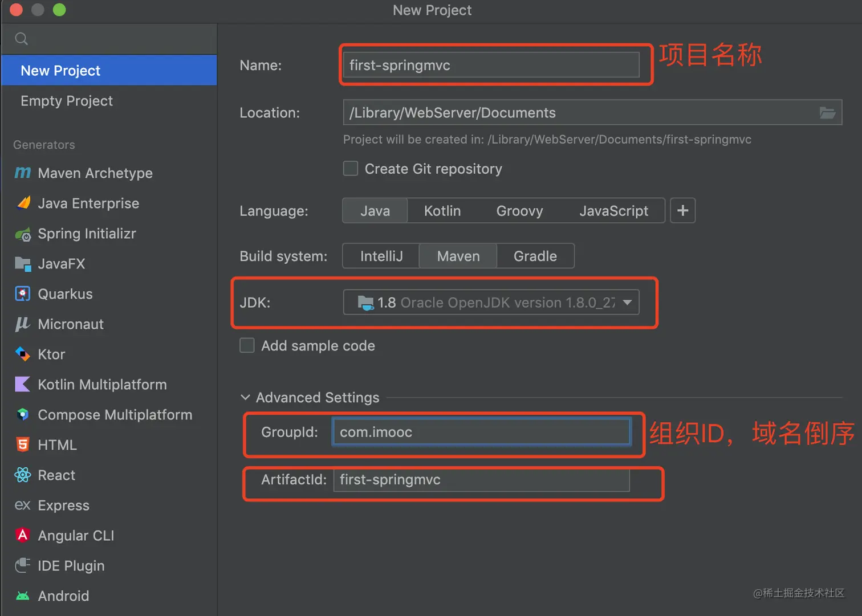Click the JavaFX folder icon
The height and width of the screenshot is (616, 862).
pos(23,263)
